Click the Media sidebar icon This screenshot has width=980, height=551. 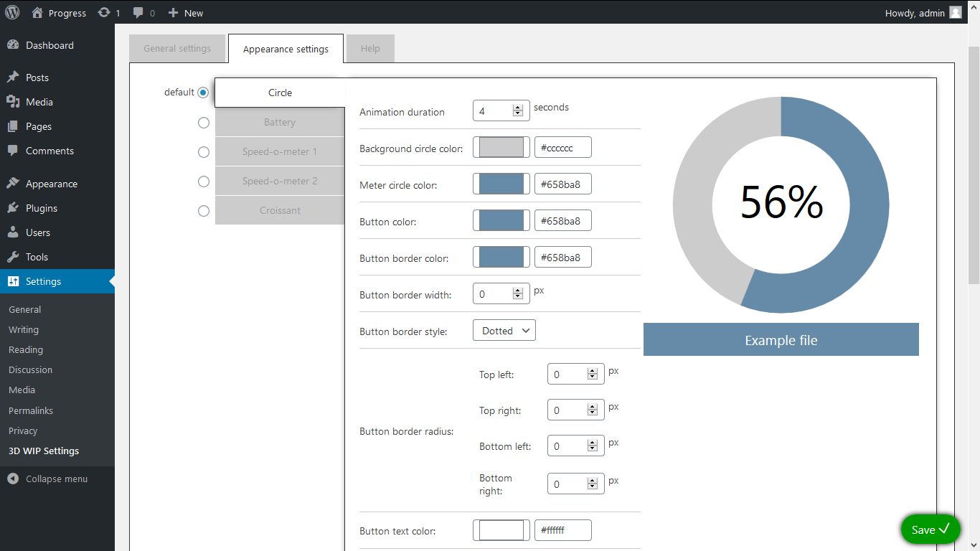[x=13, y=102]
